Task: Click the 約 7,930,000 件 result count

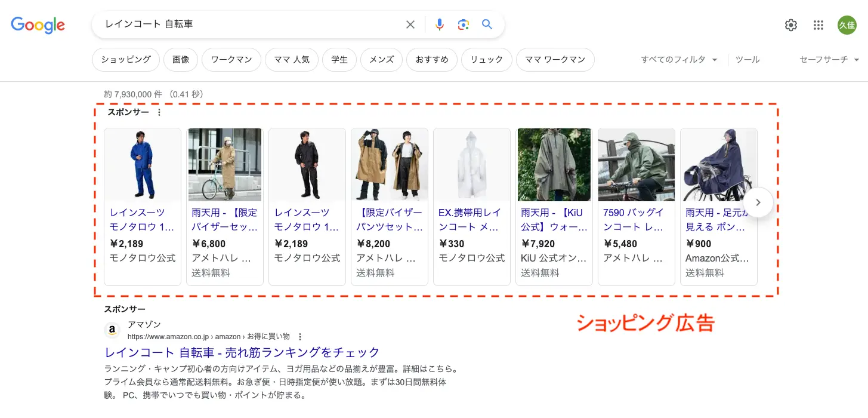Action: click(x=132, y=94)
